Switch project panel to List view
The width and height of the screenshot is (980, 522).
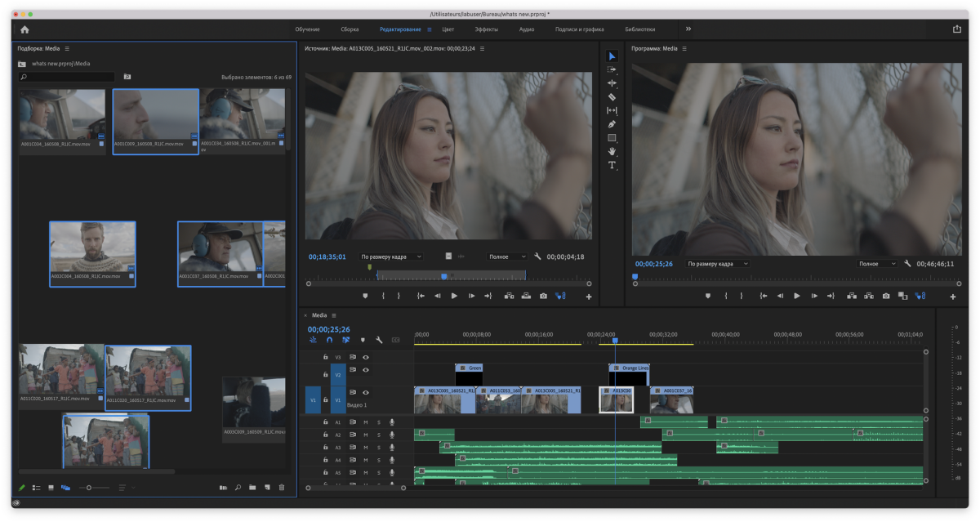pos(36,488)
